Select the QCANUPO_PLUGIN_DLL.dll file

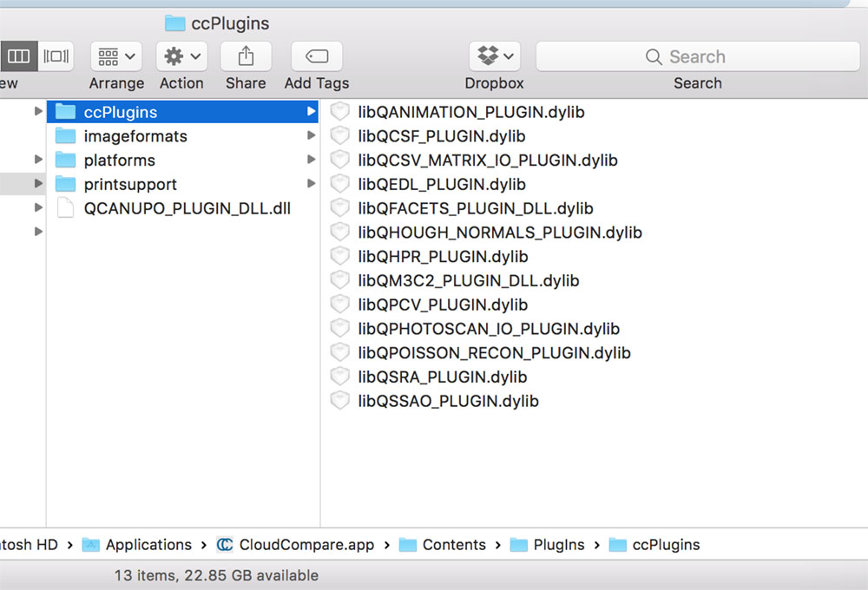(187, 209)
